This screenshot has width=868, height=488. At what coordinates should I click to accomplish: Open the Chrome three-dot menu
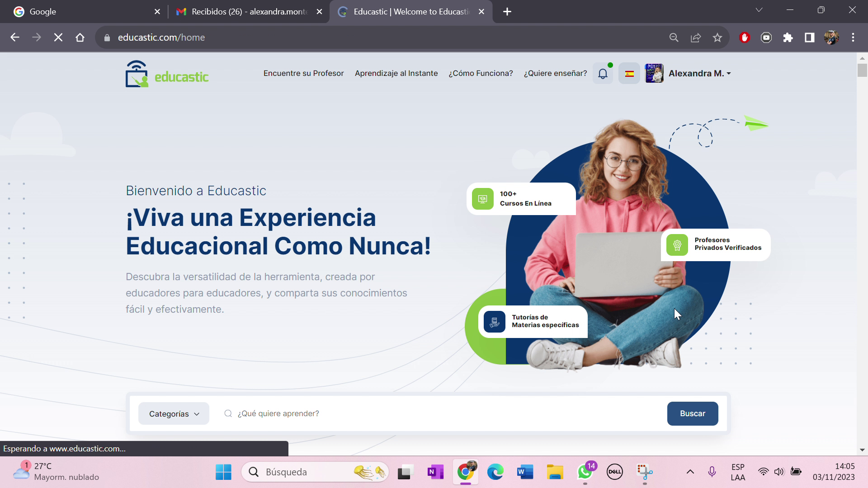tap(853, 38)
